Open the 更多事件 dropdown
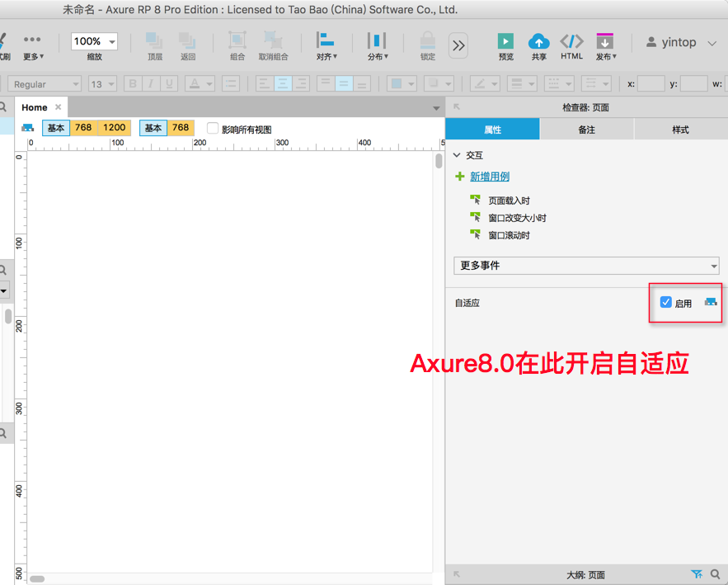 coord(586,266)
